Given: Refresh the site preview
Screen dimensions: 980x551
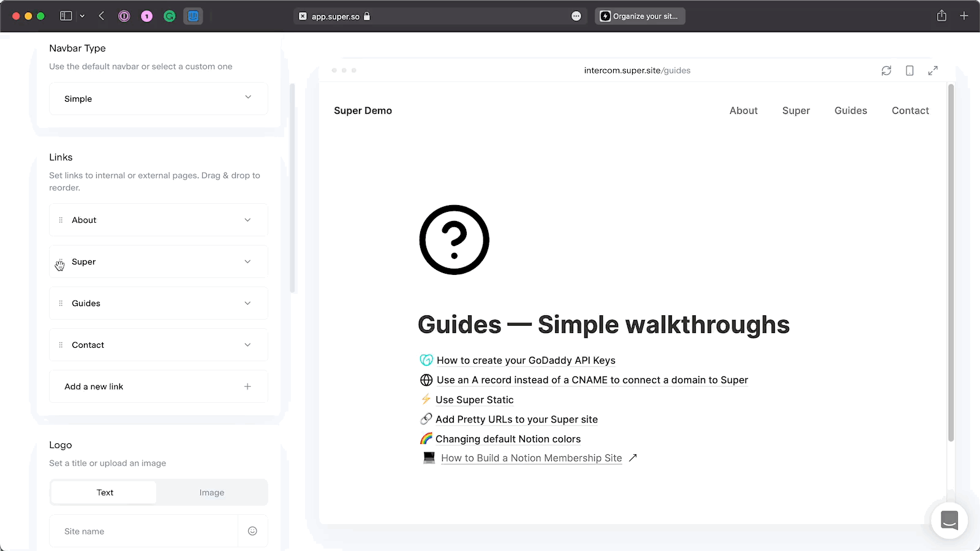Looking at the screenshot, I should pyautogui.click(x=886, y=70).
